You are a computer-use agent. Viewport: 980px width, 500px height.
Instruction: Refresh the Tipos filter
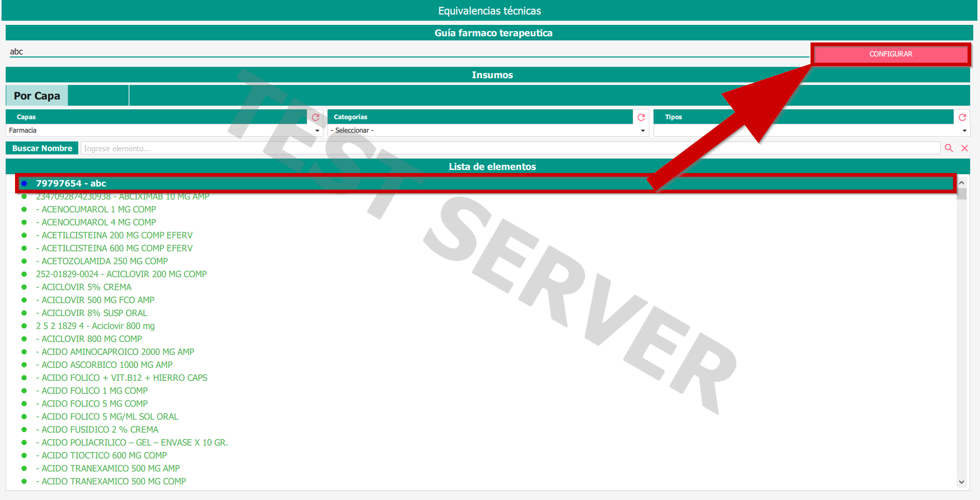point(962,117)
